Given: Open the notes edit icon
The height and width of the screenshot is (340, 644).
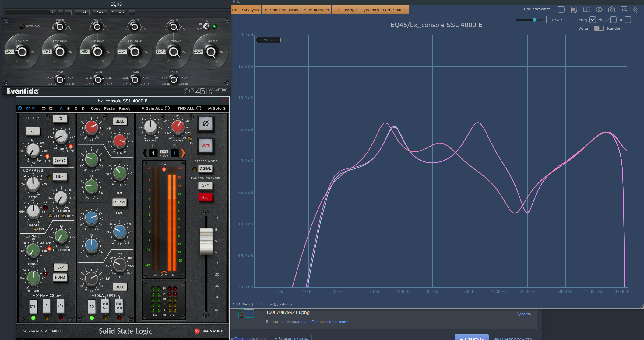Looking at the screenshot, I should (574, 10).
